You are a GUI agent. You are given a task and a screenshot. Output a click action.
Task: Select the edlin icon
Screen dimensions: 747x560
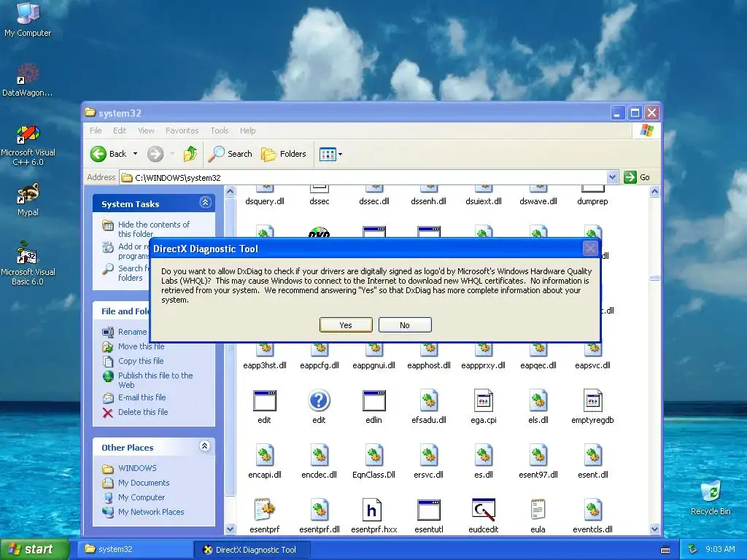click(374, 401)
